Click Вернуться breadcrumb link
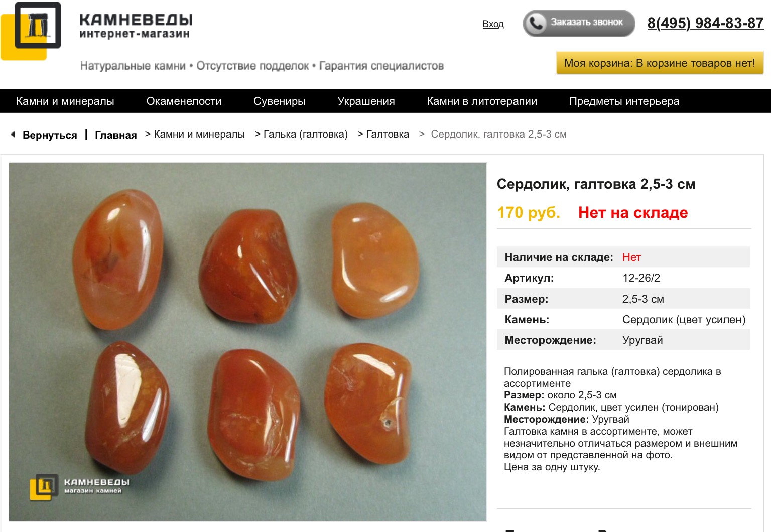This screenshot has height=532, width=771. (x=50, y=135)
